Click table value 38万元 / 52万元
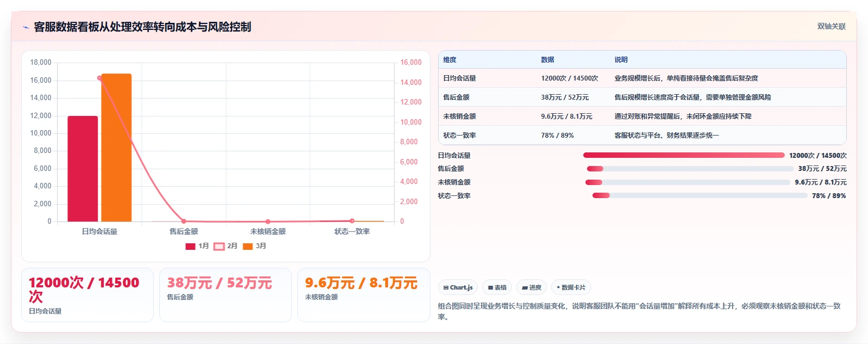The width and height of the screenshot is (868, 344). (565, 97)
